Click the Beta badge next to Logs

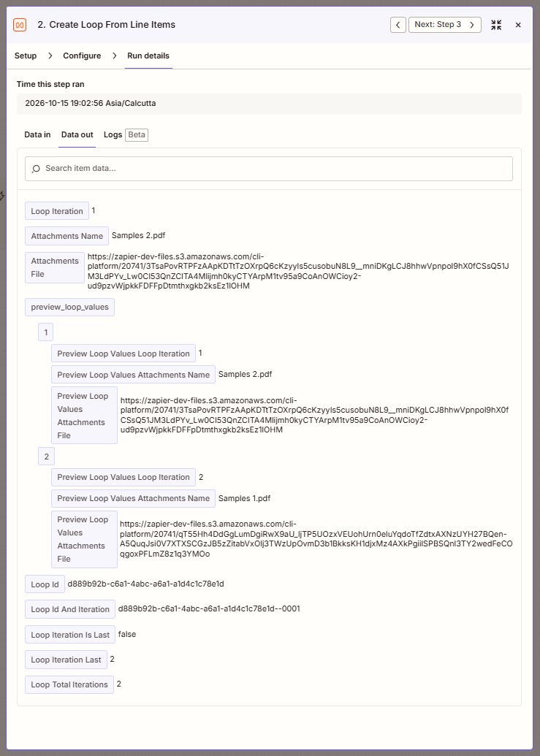coord(137,135)
